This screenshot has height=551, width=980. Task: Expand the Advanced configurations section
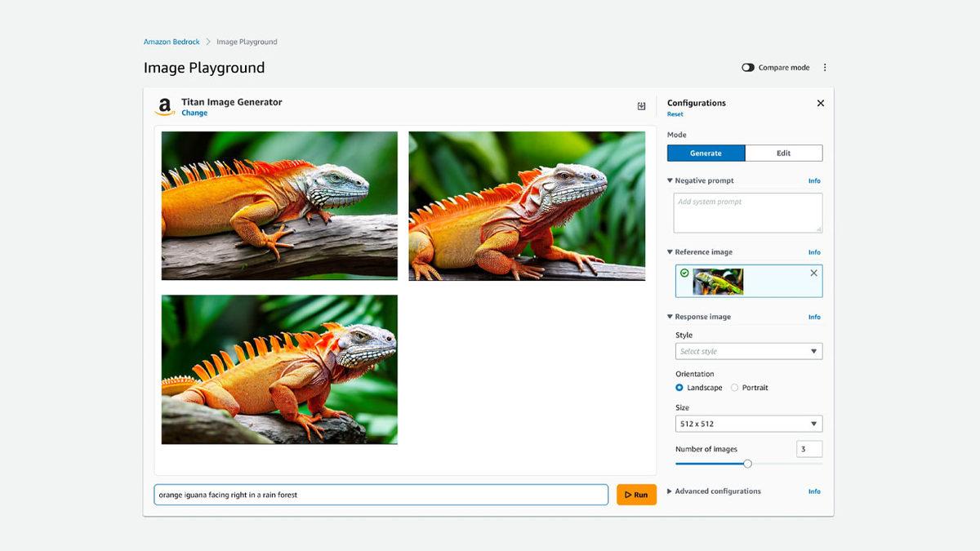coord(670,491)
